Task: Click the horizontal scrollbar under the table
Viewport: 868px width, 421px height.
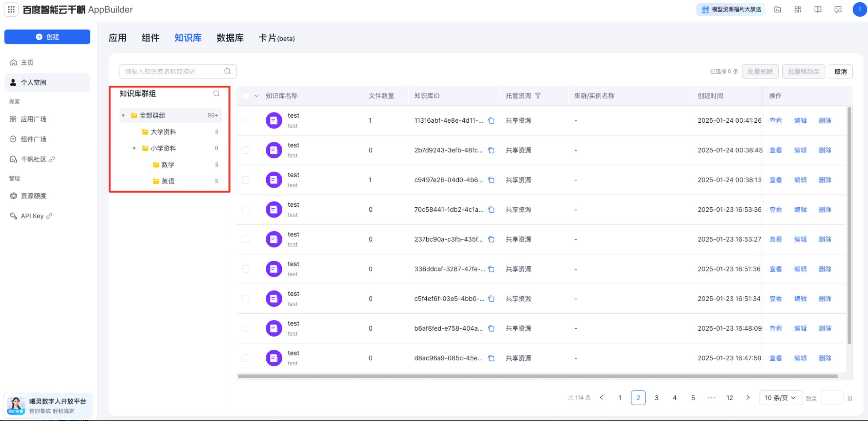Action: [x=538, y=376]
